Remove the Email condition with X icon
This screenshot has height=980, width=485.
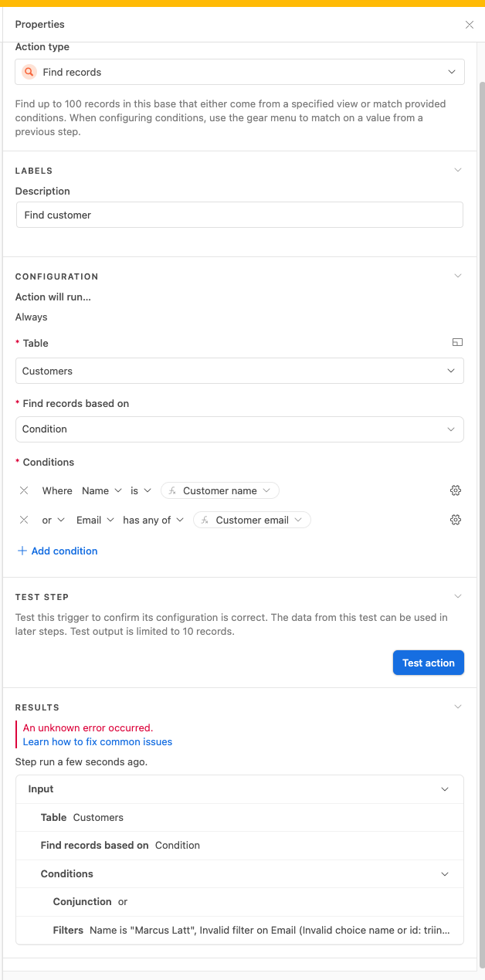coord(24,520)
